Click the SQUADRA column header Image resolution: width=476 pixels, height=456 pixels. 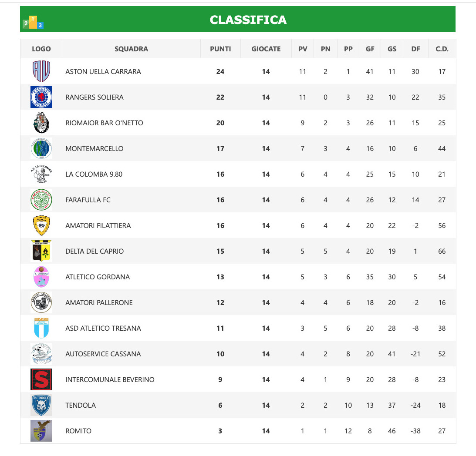(131, 49)
